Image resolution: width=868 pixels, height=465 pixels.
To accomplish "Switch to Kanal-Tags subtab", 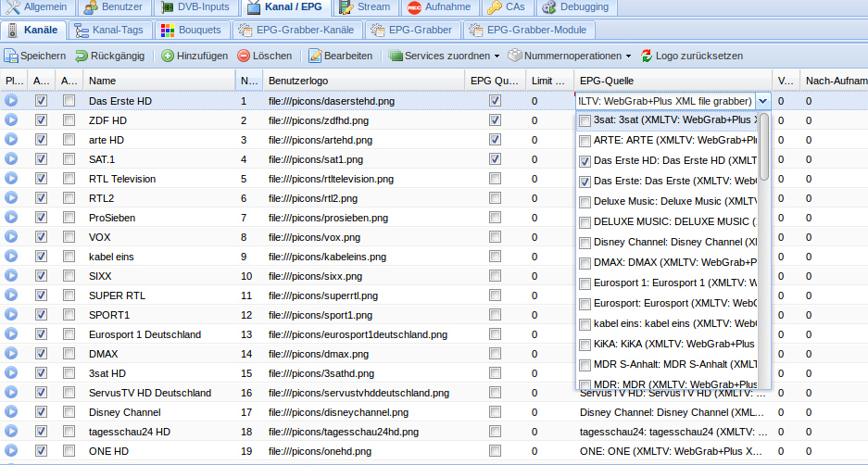I will (108, 30).
